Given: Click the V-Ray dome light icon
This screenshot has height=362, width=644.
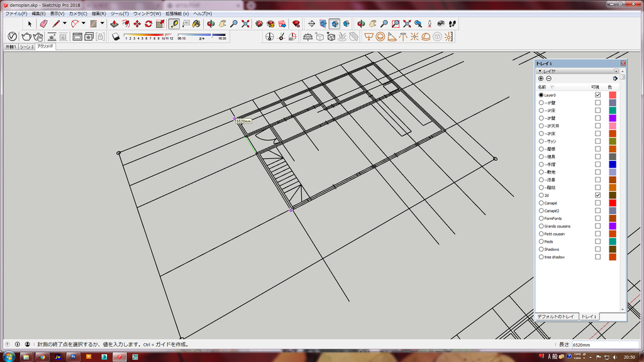Looking at the screenshot, I should [x=426, y=36].
